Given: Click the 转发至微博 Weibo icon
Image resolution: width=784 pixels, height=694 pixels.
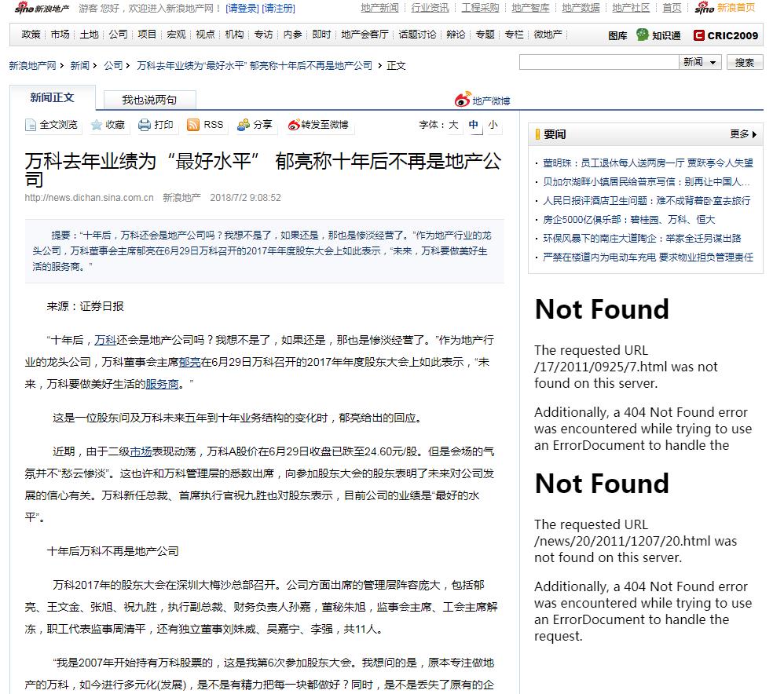Looking at the screenshot, I should coord(294,125).
